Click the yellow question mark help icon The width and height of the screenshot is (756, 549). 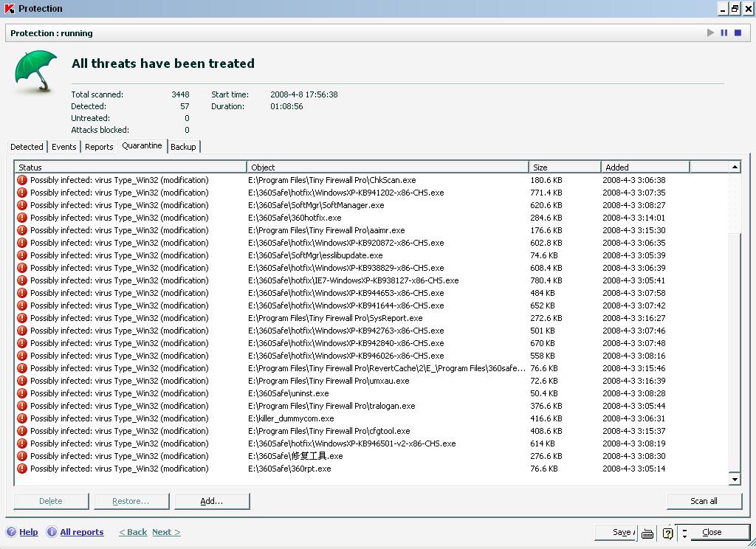coord(667,533)
